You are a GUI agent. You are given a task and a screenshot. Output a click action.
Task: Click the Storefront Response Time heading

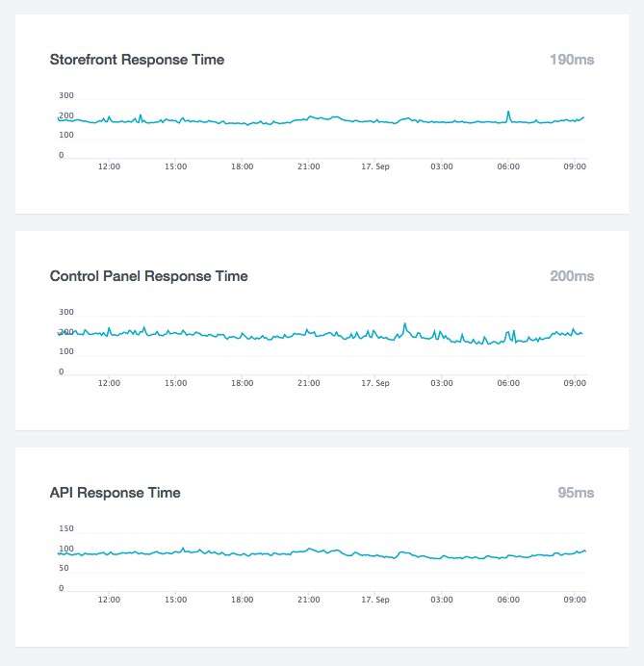tap(137, 60)
